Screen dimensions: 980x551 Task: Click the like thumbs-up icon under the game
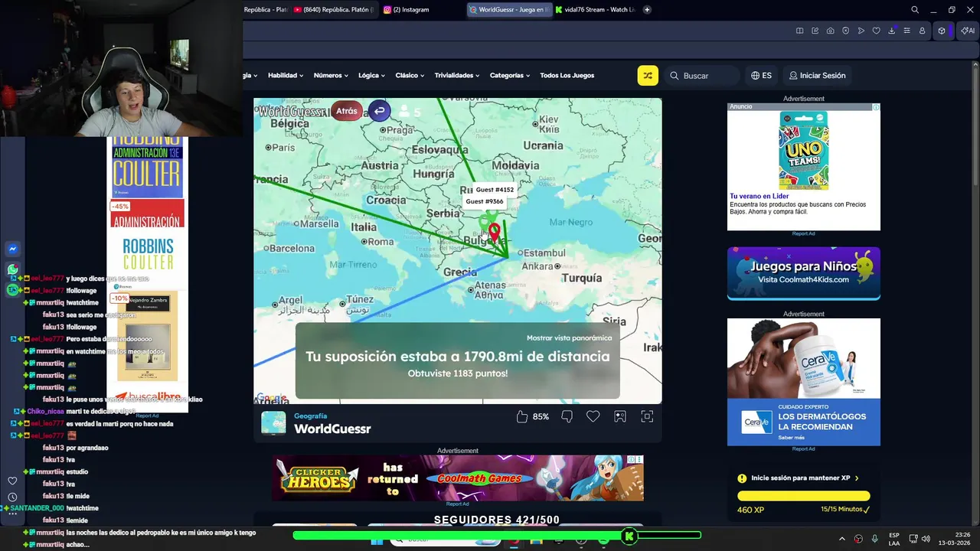(x=522, y=416)
